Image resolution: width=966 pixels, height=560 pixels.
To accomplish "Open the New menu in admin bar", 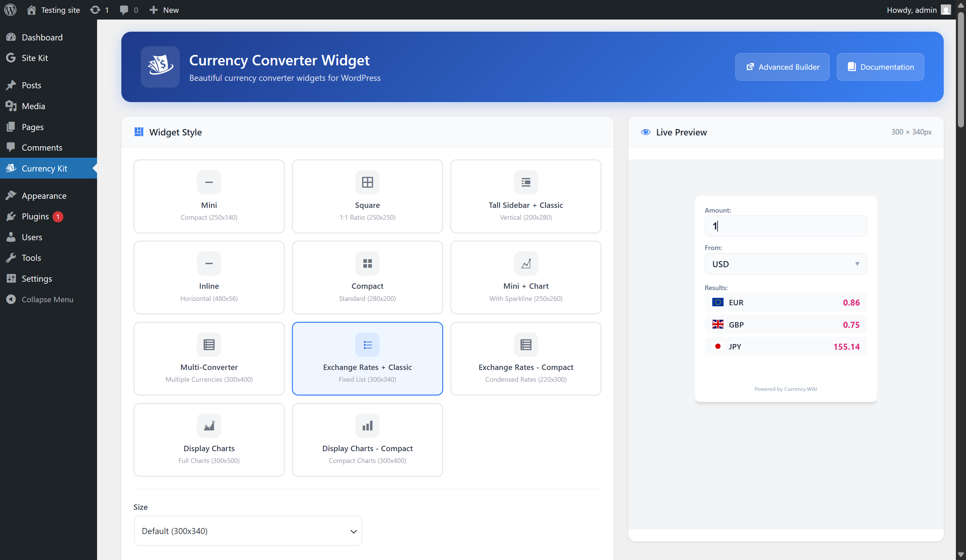I will [164, 9].
